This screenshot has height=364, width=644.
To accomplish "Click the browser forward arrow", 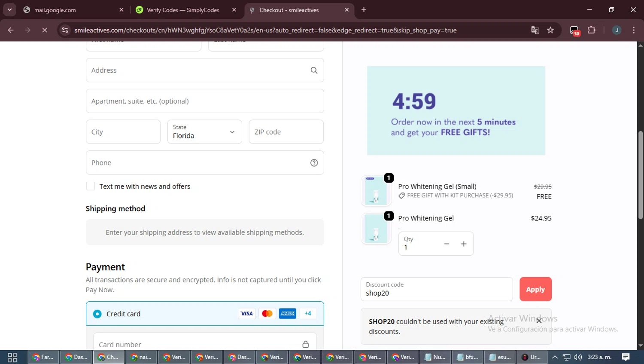I will tap(27, 30).
